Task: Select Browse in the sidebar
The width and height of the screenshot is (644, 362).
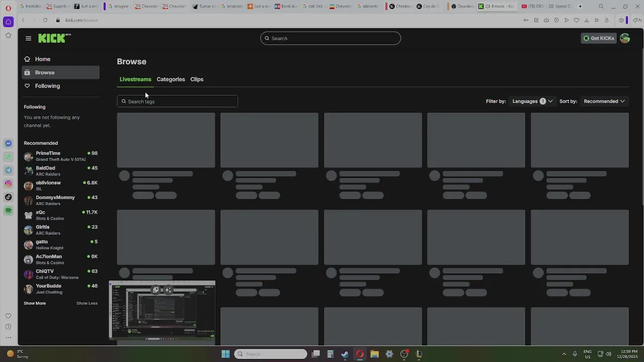Action: [x=60, y=72]
